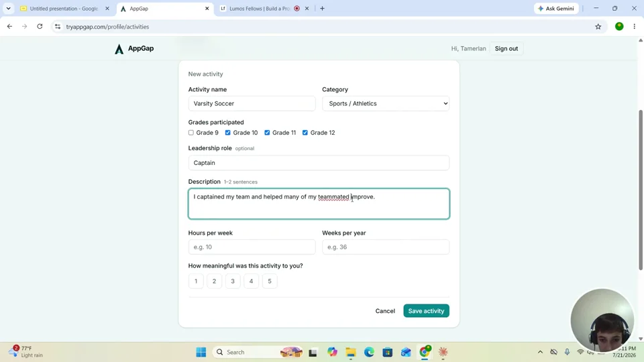Select the AppGap browser tab
Viewport: 644px width, 362px height.
[164, 8]
